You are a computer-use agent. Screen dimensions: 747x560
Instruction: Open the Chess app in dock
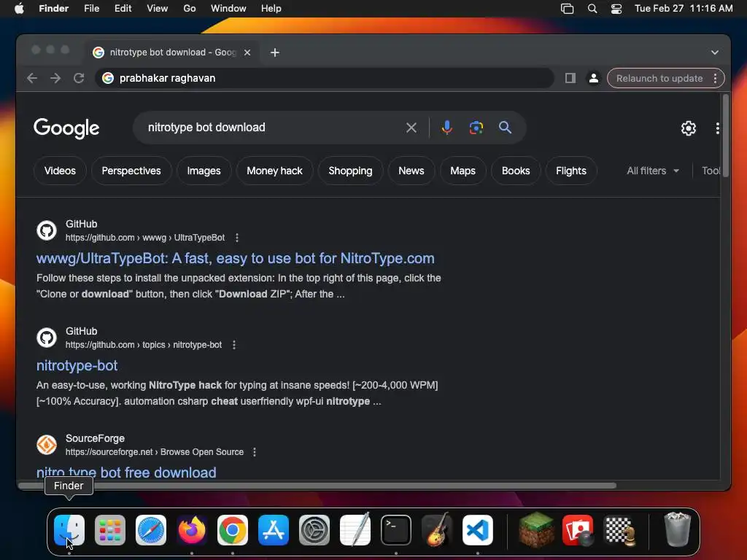619,529
